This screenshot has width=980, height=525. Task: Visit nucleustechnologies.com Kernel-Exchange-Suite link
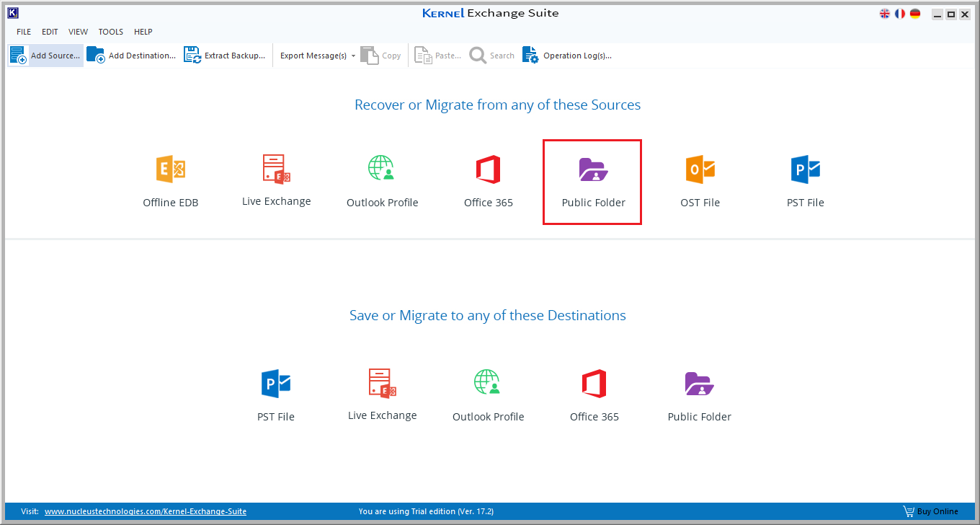coord(146,511)
